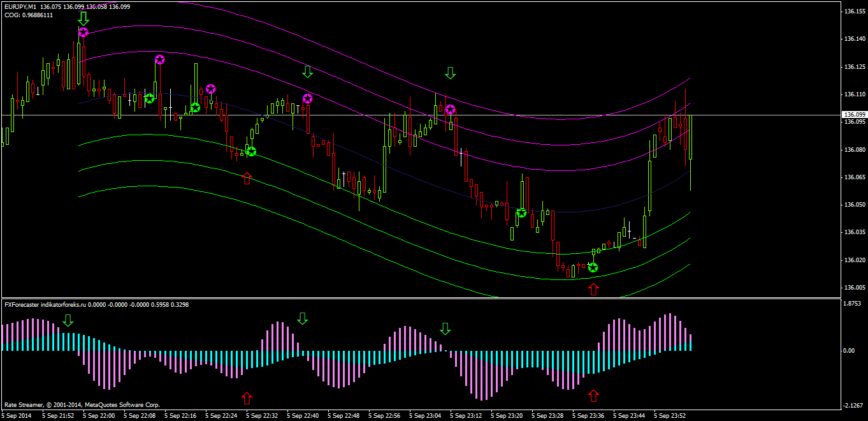This screenshot has height=421, width=868.
Task: Click the second green star from the right
Action: coord(521,212)
